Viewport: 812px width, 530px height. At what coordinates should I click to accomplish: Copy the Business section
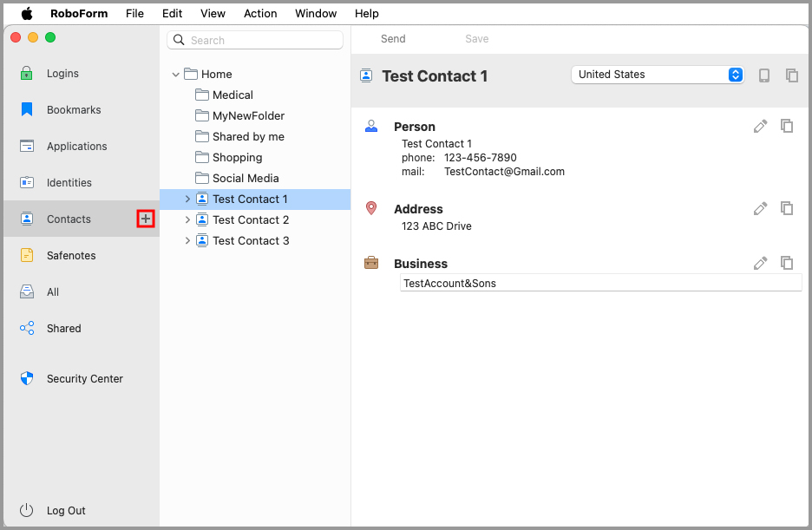(x=787, y=264)
